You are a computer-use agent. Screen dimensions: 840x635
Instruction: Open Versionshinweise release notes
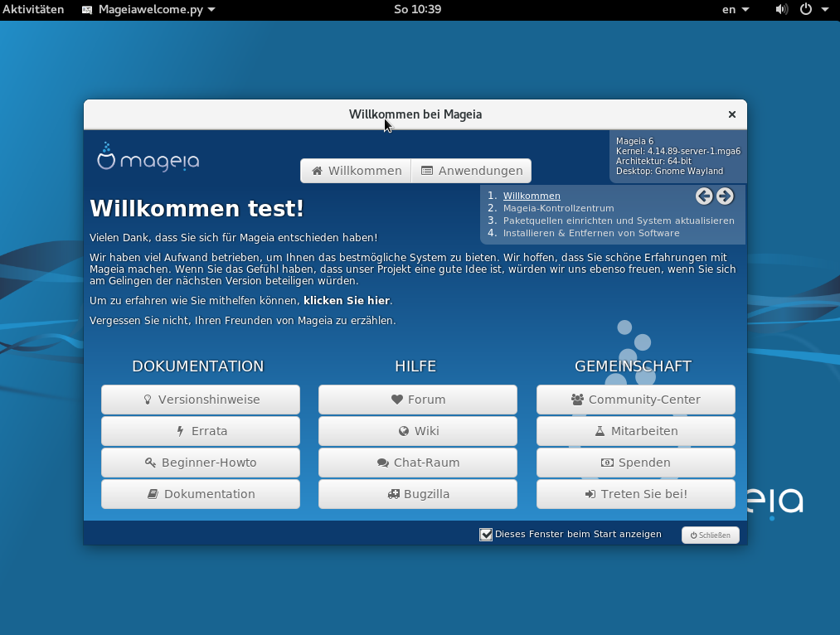point(201,400)
